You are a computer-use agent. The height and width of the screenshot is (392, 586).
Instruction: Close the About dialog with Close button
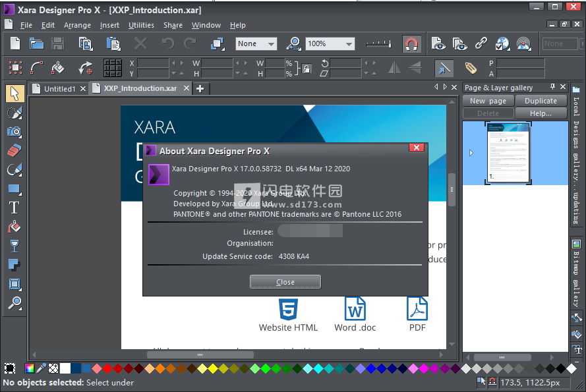pyautogui.click(x=285, y=282)
